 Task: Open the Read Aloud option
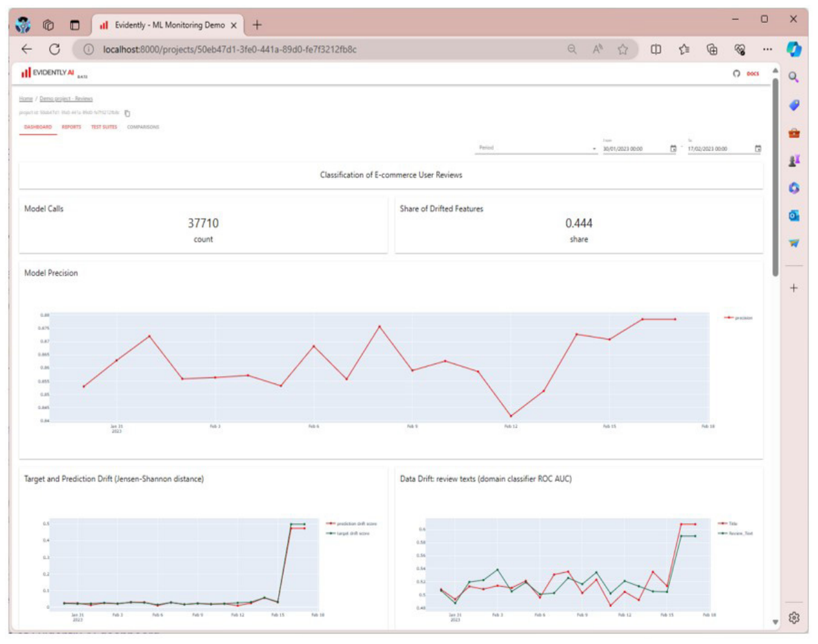[x=598, y=49]
